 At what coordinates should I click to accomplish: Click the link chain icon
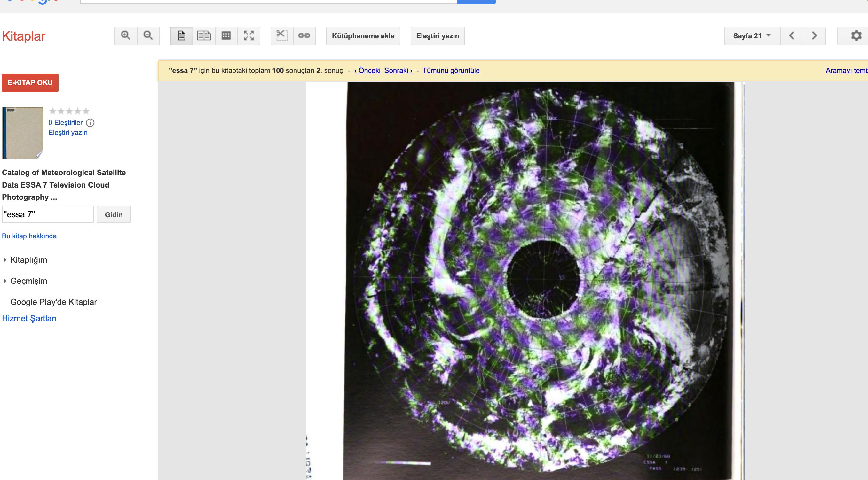tap(304, 36)
